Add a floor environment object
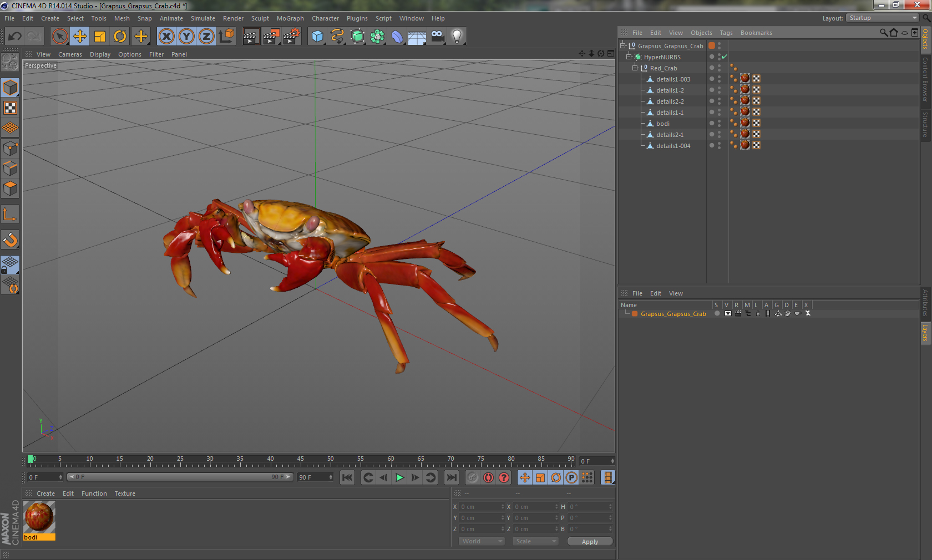This screenshot has height=560, width=932. tap(417, 37)
